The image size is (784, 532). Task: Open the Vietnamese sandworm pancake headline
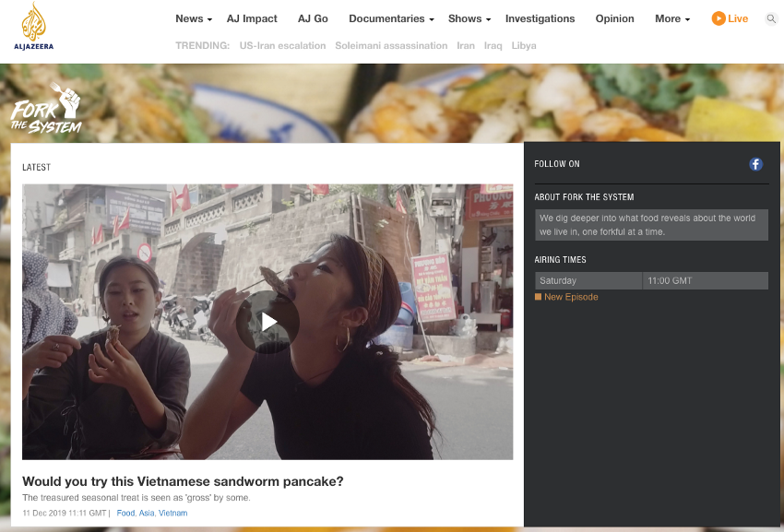183,481
